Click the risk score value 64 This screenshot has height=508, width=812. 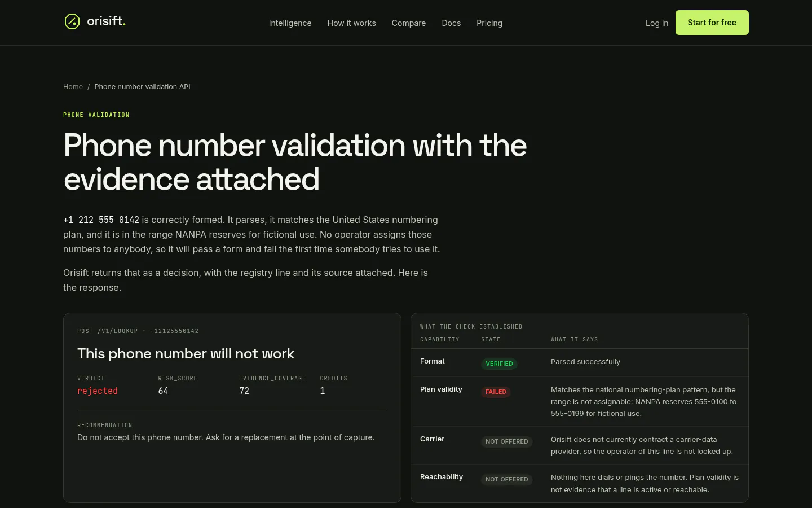coord(163,391)
